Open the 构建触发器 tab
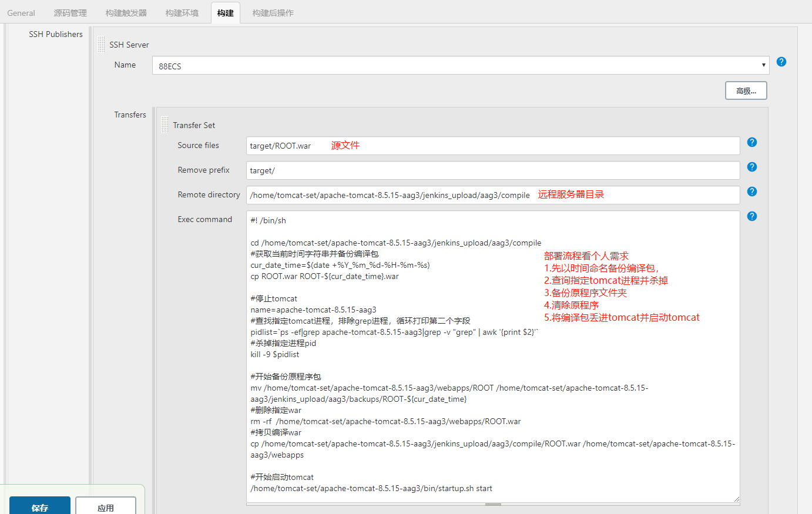Image resolution: width=812 pixels, height=514 pixels. tap(125, 12)
